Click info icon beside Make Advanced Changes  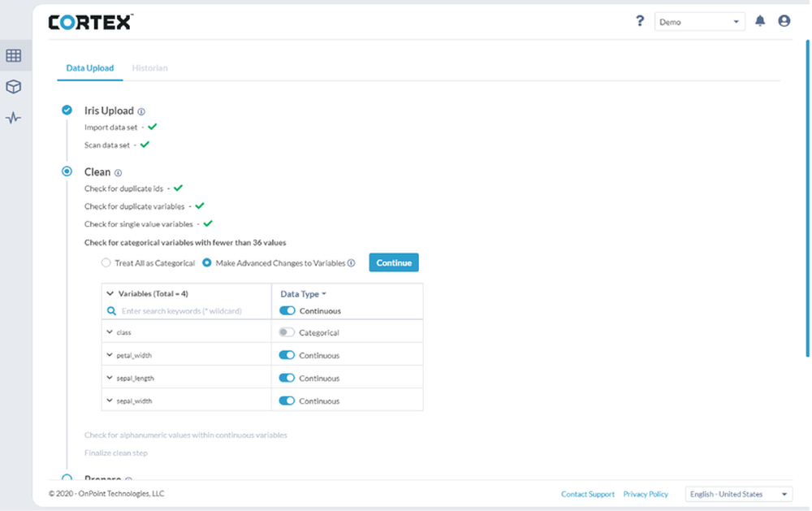point(351,262)
